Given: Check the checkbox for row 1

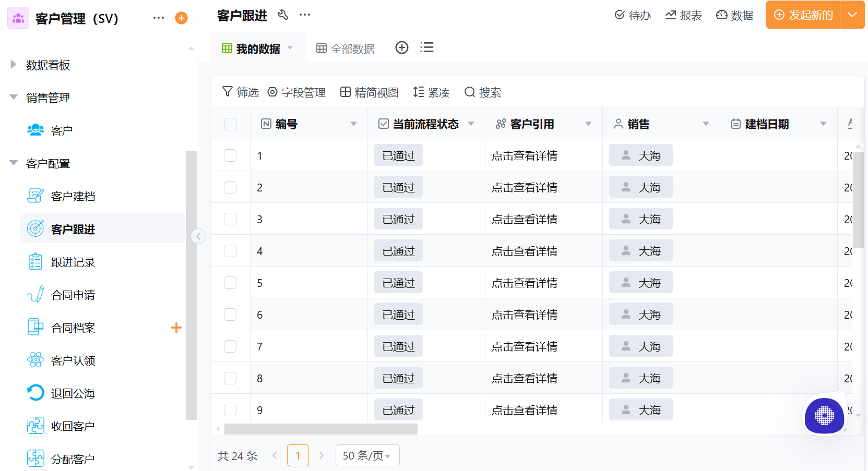Looking at the screenshot, I should 230,155.
